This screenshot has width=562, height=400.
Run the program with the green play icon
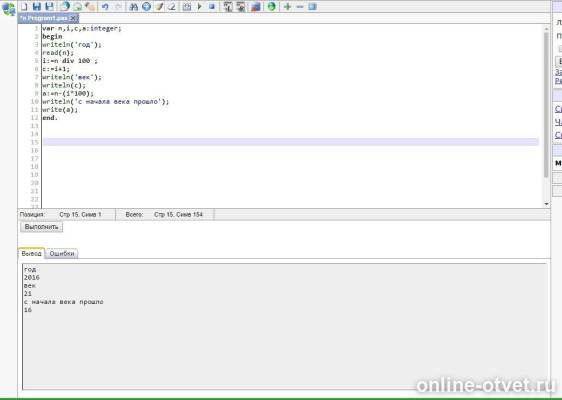tap(200, 6)
